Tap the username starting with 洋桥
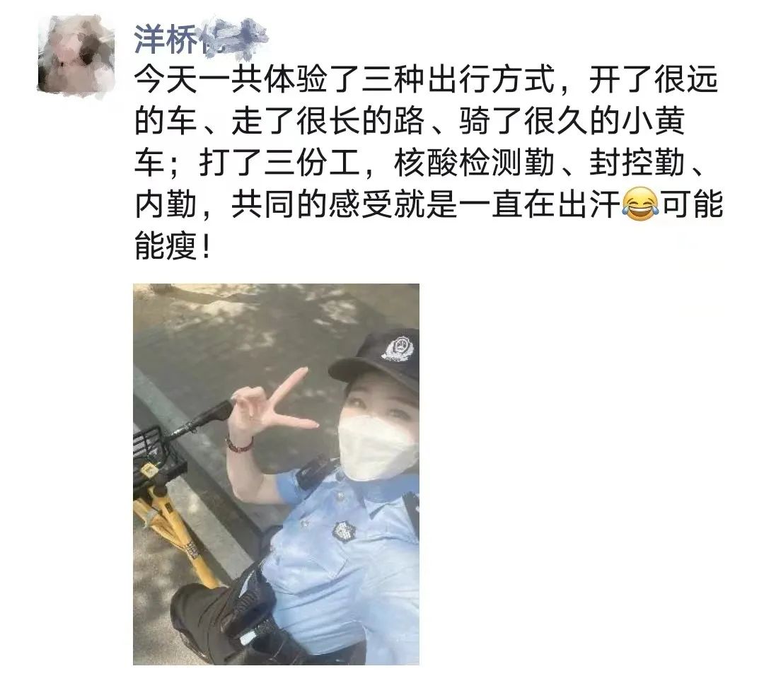 [x=201, y=37]
